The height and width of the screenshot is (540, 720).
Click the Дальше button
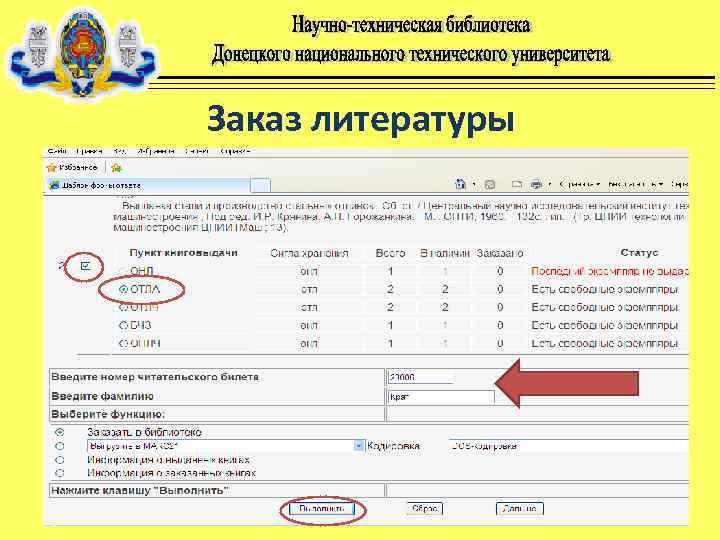point(520,509)
